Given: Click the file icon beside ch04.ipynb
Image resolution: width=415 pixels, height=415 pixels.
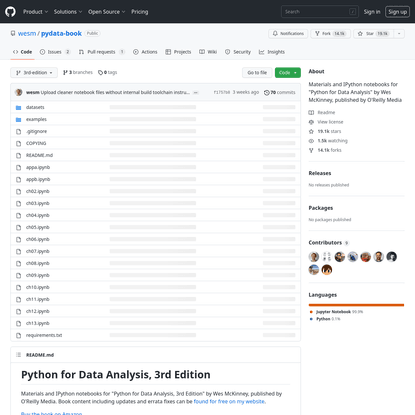Looking at the screenshot, I should (x=19, y=216).
